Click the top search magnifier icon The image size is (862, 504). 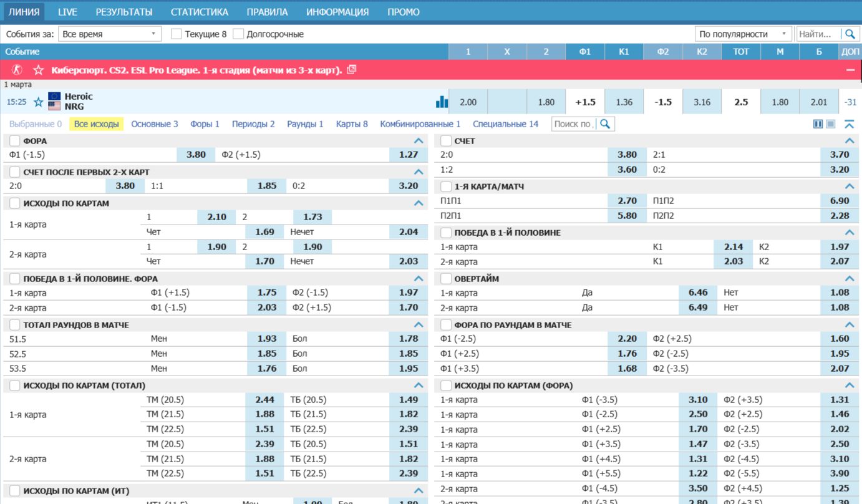pyautogui.click(x=850, y=34)
